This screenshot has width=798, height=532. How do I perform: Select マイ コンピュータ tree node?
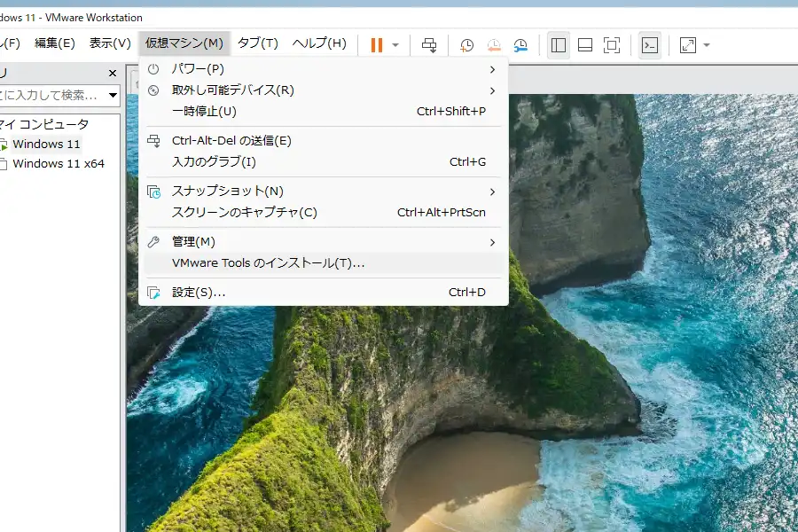(45, 124)
